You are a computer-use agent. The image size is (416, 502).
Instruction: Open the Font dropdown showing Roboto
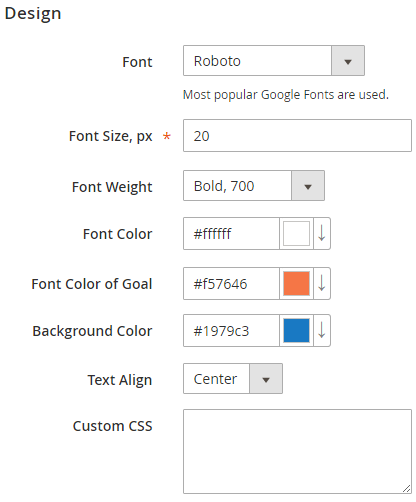tap(274, 61)
